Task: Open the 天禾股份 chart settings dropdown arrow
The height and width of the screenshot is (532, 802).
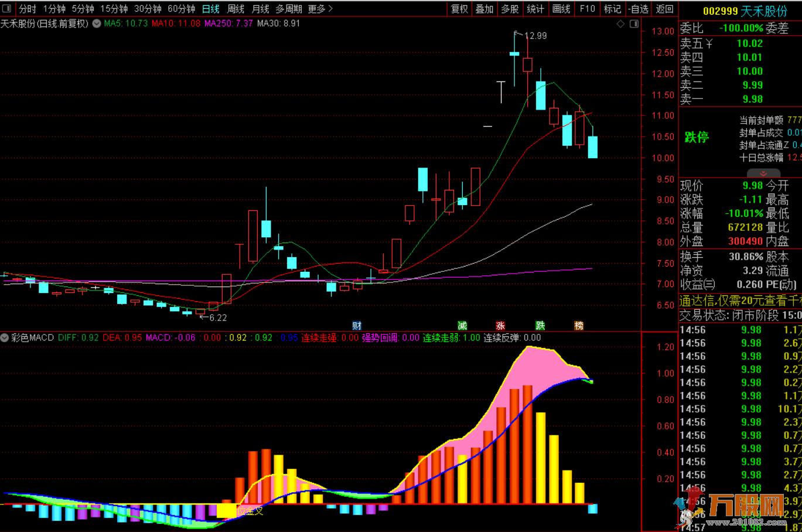Action: click(97, 24)
